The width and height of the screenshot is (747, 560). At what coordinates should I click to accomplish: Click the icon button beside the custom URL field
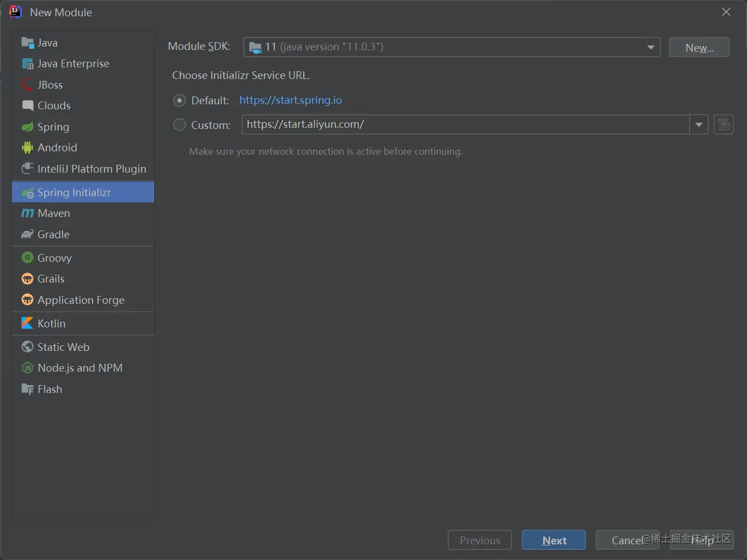click(724, 124)
